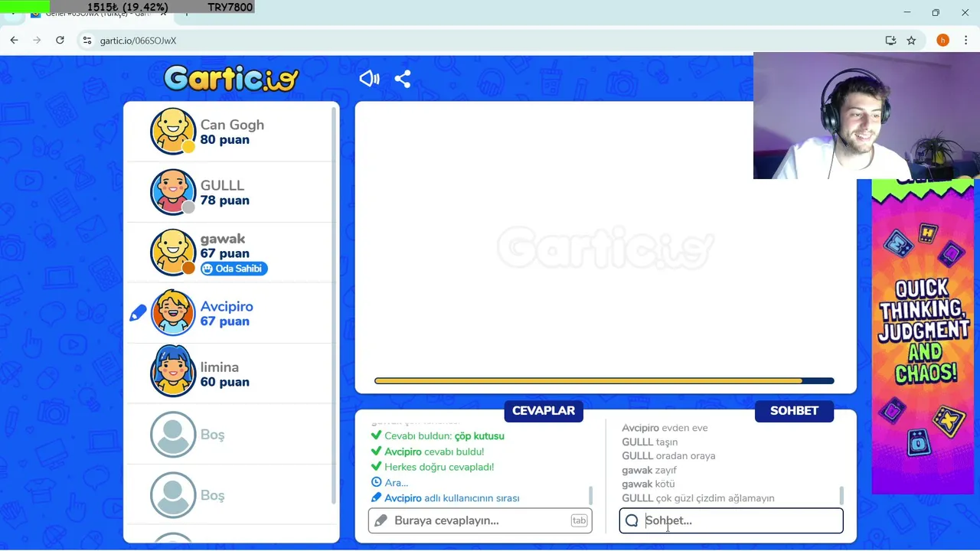Click Avcipiro's avatar
This screenshot has height=551, width=980.
[x=173, y=313]
